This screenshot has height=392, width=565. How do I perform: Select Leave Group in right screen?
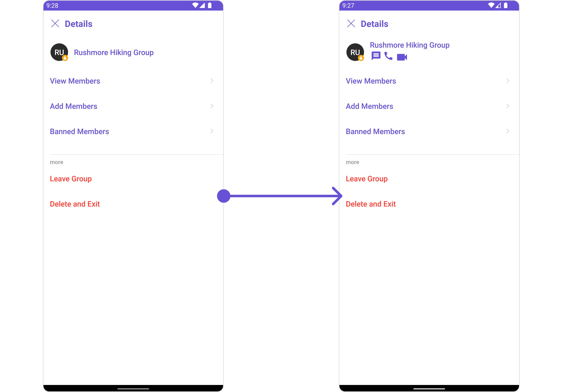click(x=367, y=179)
